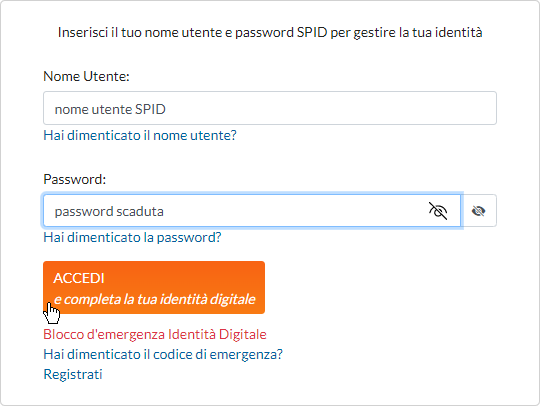Click the orange ACCEDI button
The image size is (540, 406).
tap(154, 288)
